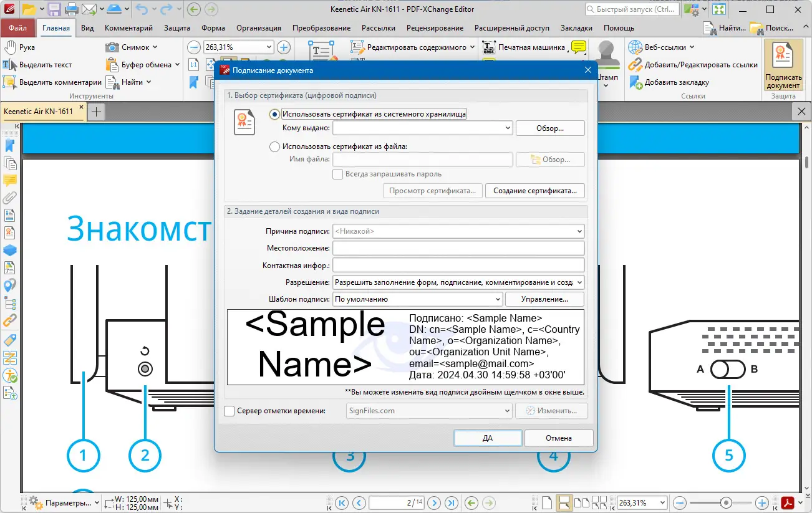Open the permission level combo box
The image size is (812, 513).
pyautogui.click(x=580, y=282)
